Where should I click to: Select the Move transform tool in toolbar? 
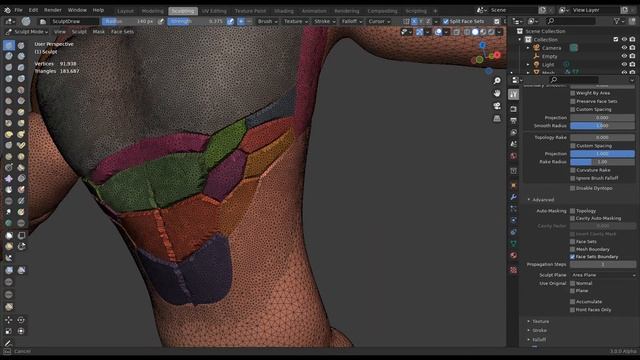tap(9, 320)
